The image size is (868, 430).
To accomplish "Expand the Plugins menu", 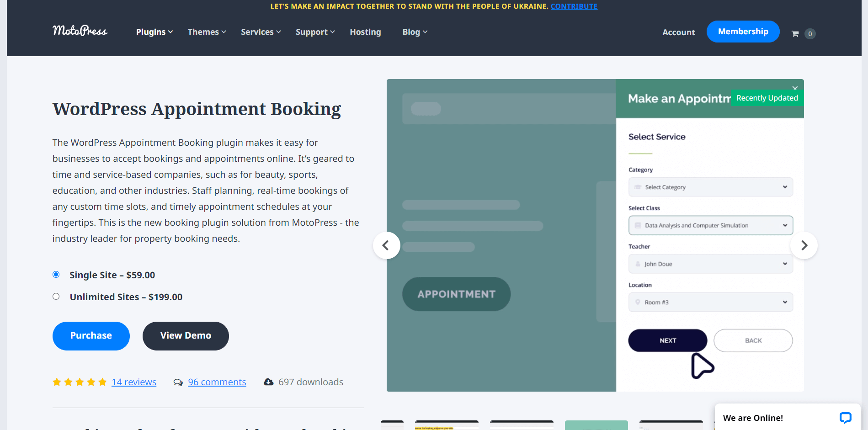I will click(154, 32).
